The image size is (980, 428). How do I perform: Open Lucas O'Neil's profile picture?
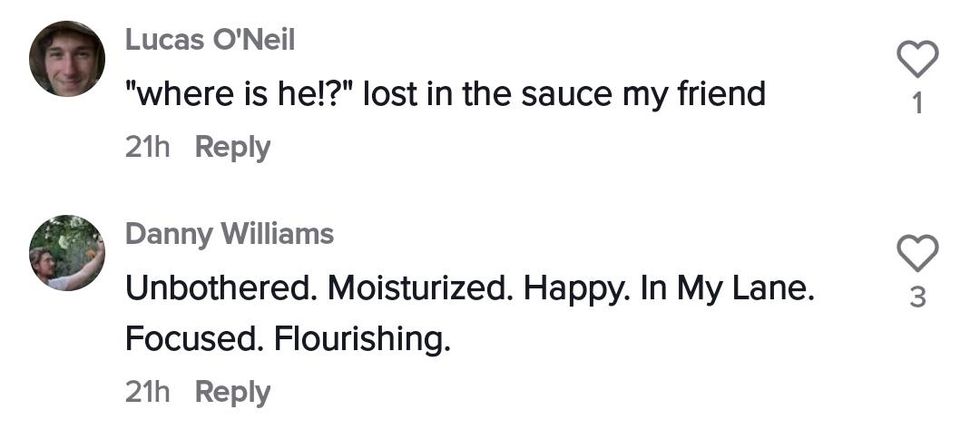(x=67, y=59)
